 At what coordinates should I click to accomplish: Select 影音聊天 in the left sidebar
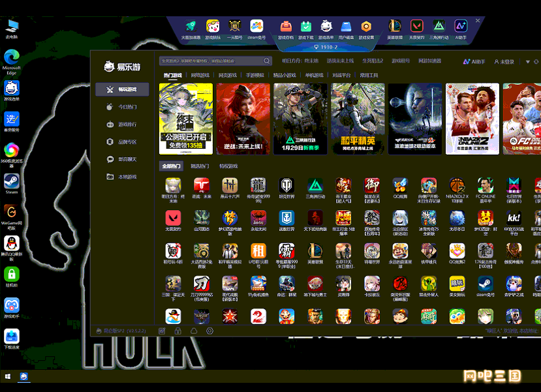click(122, 159)
